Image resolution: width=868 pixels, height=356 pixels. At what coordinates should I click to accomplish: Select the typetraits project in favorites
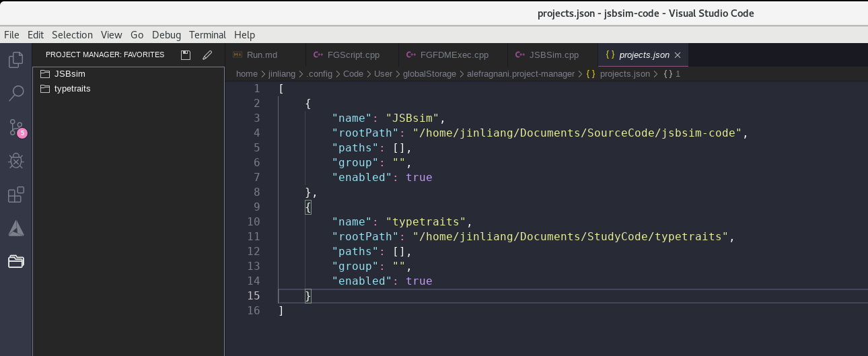(x=128, y=88)
